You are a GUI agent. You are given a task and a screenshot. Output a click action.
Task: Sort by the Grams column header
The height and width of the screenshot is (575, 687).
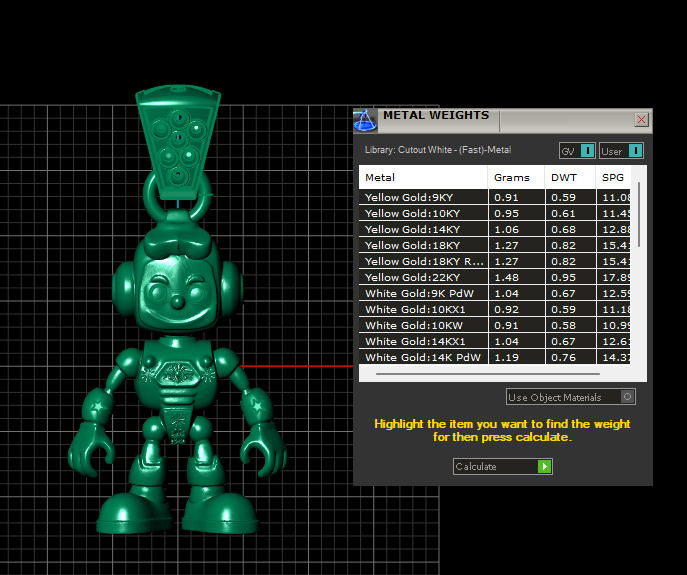click(x=517, y=177)
